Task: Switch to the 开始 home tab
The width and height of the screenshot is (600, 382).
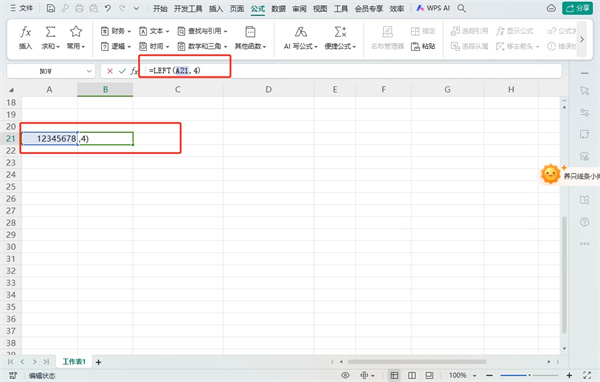Action: pos(160,8)
